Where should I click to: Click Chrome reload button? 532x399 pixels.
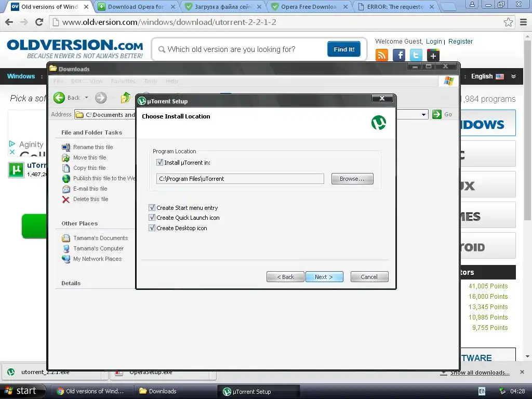[x=39, y=22]
